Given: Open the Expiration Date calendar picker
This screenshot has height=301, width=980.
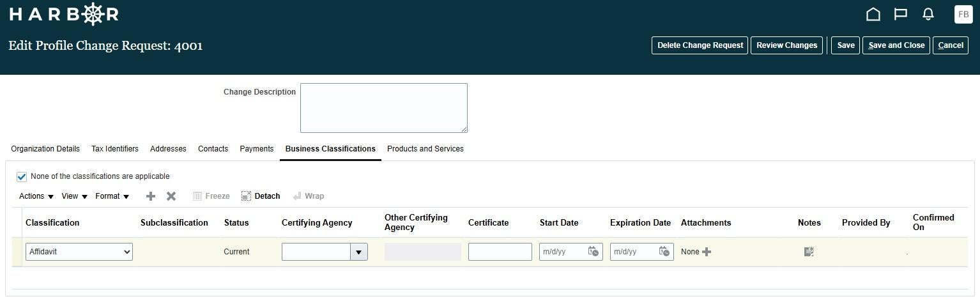Looking at the screenshot, I should point(664,252).
